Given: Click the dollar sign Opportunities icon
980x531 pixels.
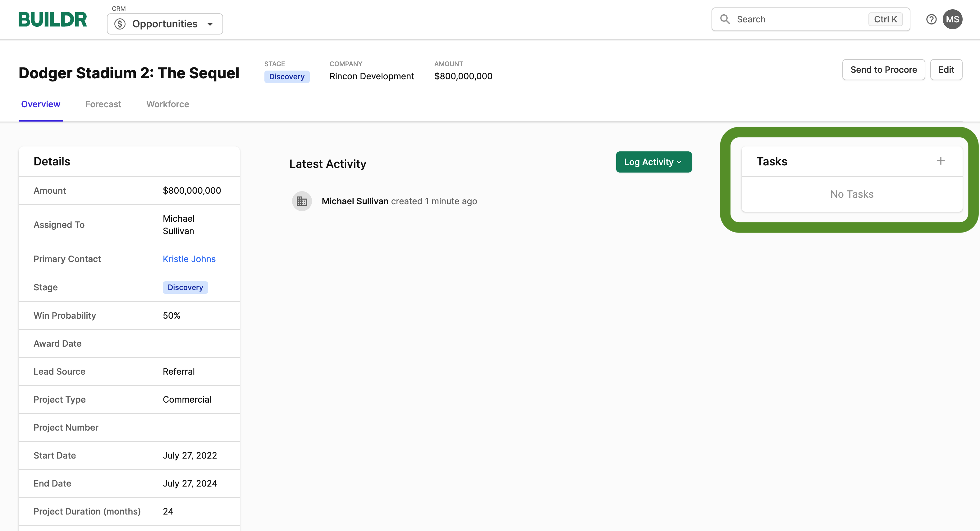Looking at the screenshot, I should pyautogui.click(x=120, y=24).
